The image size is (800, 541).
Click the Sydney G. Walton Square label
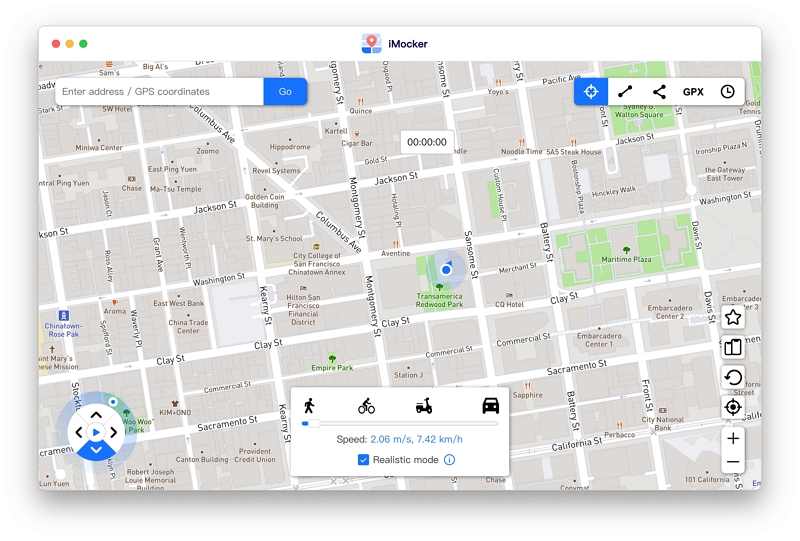click(639, 111)
